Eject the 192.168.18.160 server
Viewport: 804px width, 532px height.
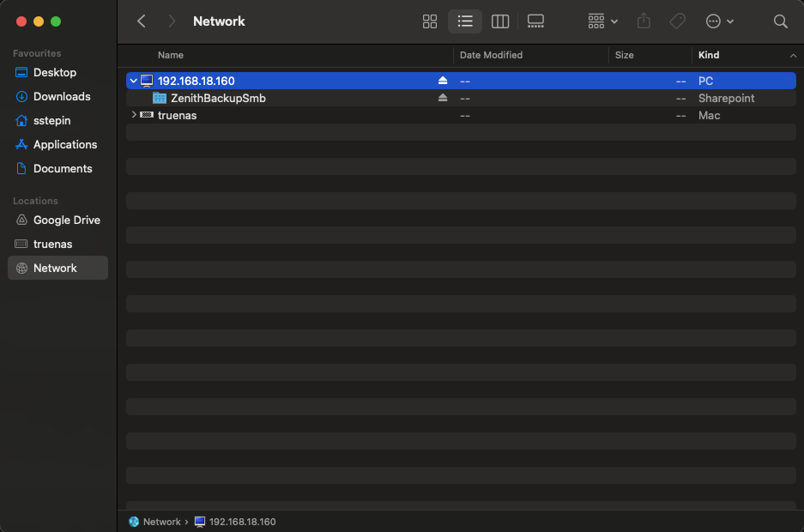(x=443, y=81)
